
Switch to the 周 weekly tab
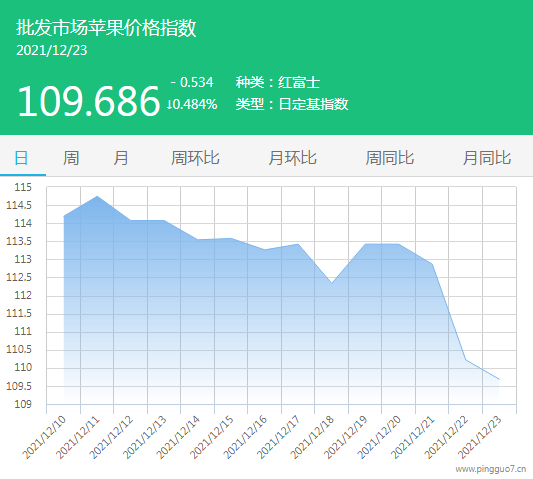click(71, 158)
